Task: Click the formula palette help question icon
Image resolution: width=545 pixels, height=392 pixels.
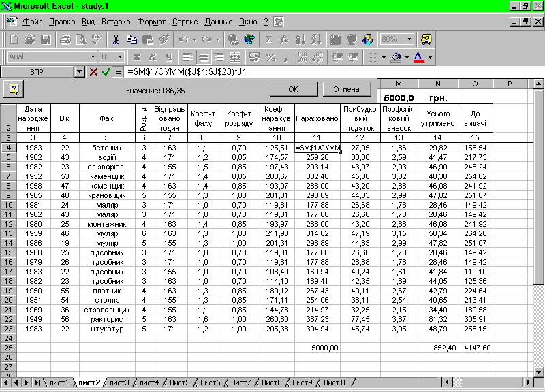Action: 14,89
